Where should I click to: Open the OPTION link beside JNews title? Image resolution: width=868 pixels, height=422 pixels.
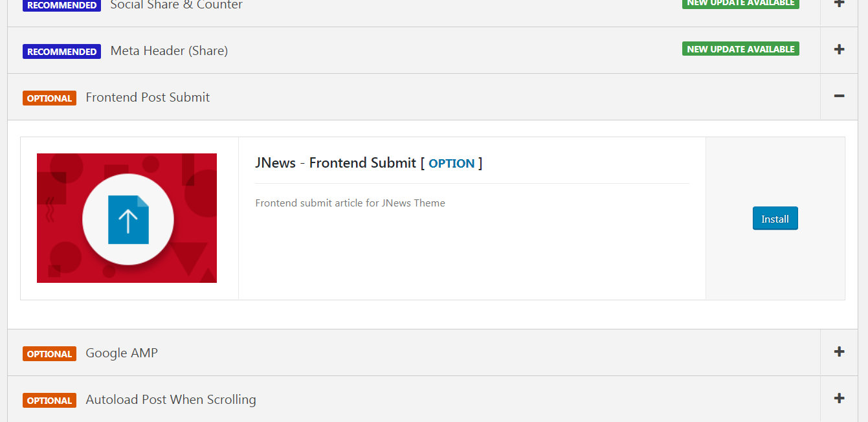click(x=451, y=164)
